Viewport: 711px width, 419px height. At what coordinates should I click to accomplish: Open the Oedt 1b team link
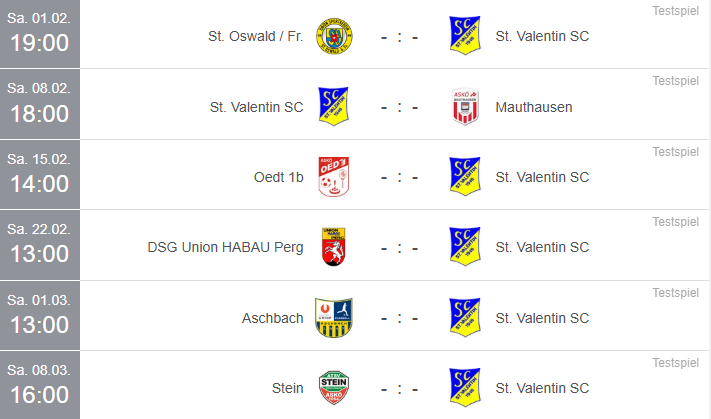[278, 177]
